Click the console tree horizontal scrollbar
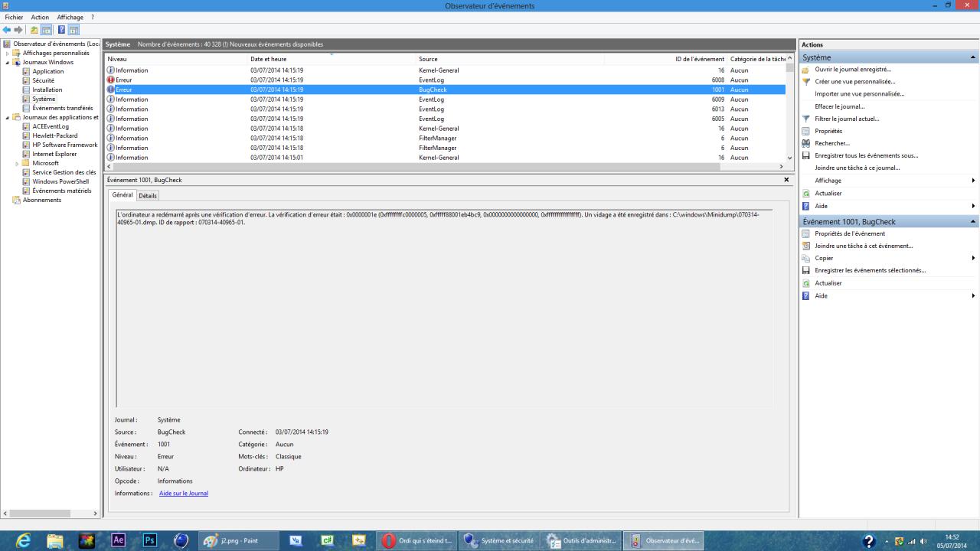The image size is (980, 551). [x=50, y=514]
